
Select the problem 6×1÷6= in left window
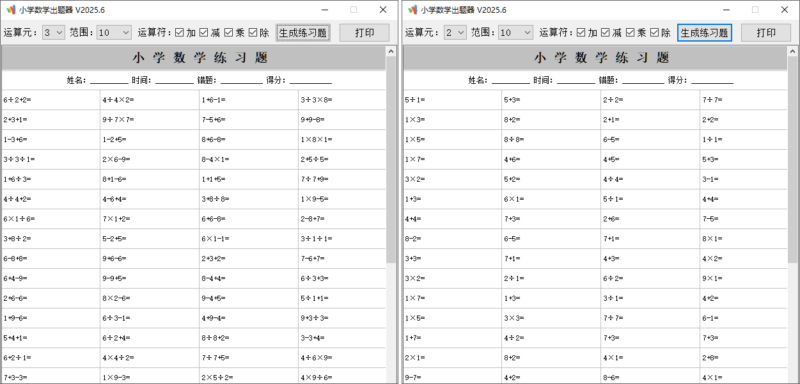19,219
